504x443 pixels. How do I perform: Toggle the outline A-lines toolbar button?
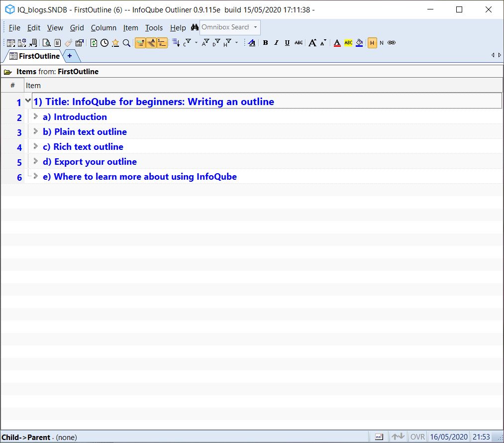[x=151, y=43]
